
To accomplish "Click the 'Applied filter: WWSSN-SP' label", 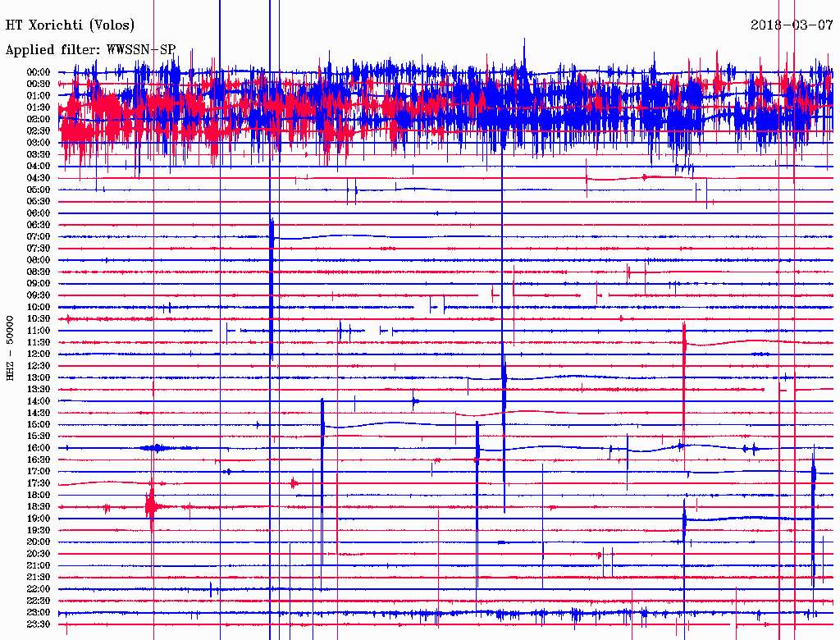I will (90, 50).
